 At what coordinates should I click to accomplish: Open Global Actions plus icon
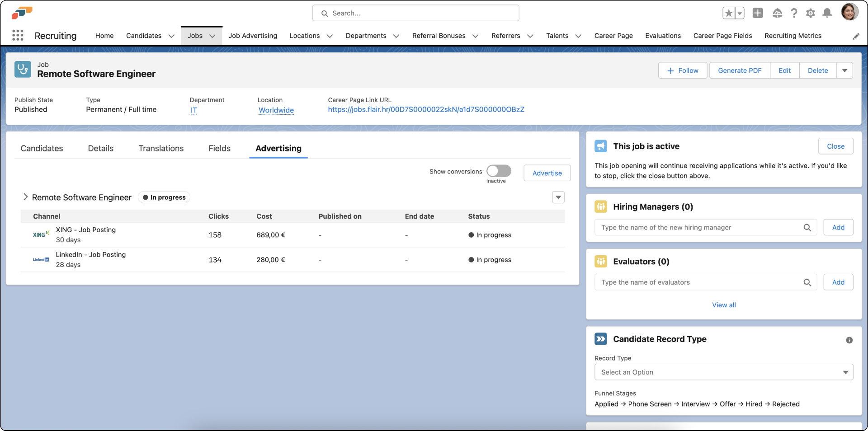tap(758, 13)
